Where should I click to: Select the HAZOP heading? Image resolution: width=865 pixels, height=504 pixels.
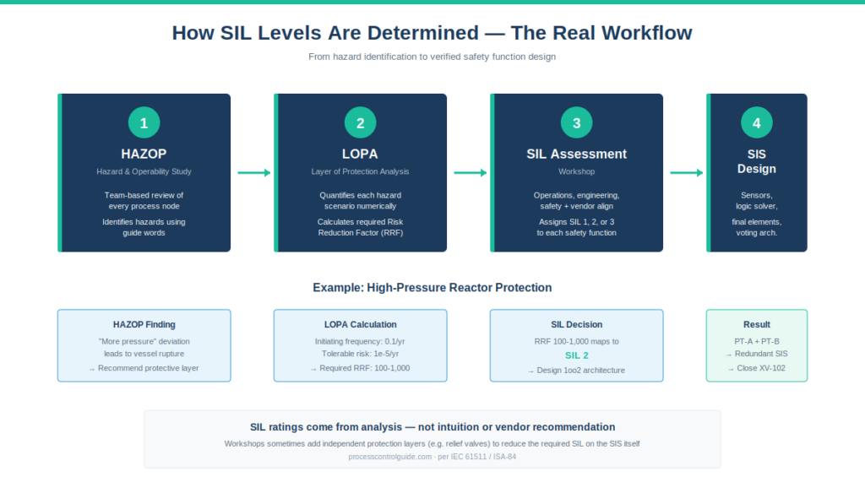144,154
